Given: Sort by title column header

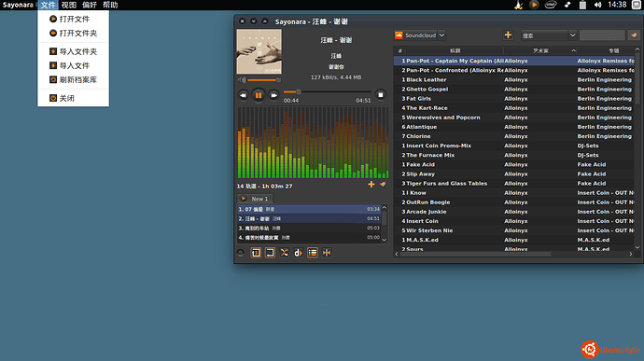Looking at the screenshot, I should click(455, 50).
